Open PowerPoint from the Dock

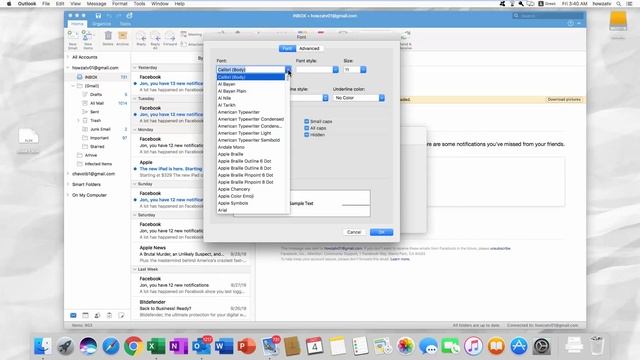tap(247, 346)
